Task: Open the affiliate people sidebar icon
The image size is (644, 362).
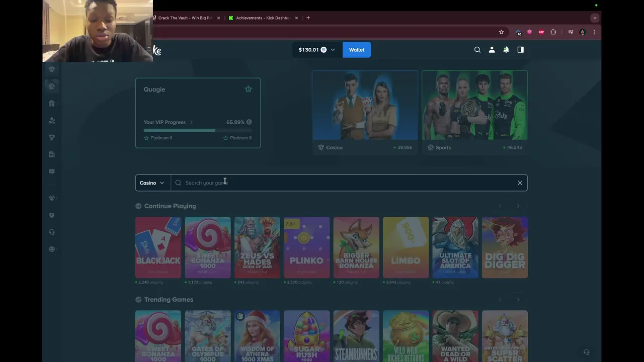Action: click(x=51, y=120)
